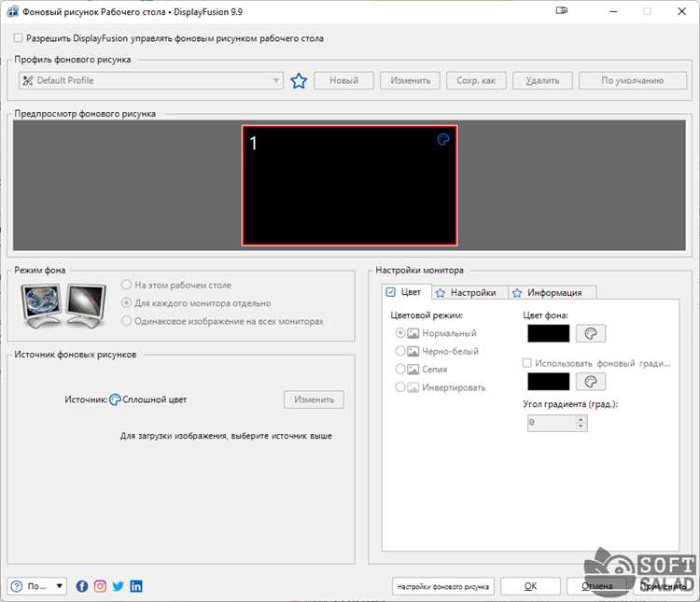
Task: Open the Facebook link icon
Action: (x=82, y=586)
